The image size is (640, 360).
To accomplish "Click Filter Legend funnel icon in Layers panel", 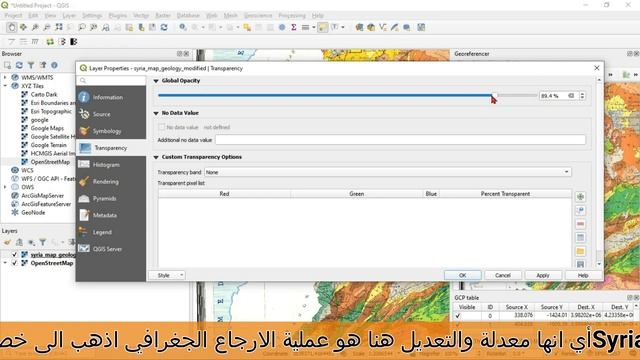I will pyautogui.click(x=43, y=242).
